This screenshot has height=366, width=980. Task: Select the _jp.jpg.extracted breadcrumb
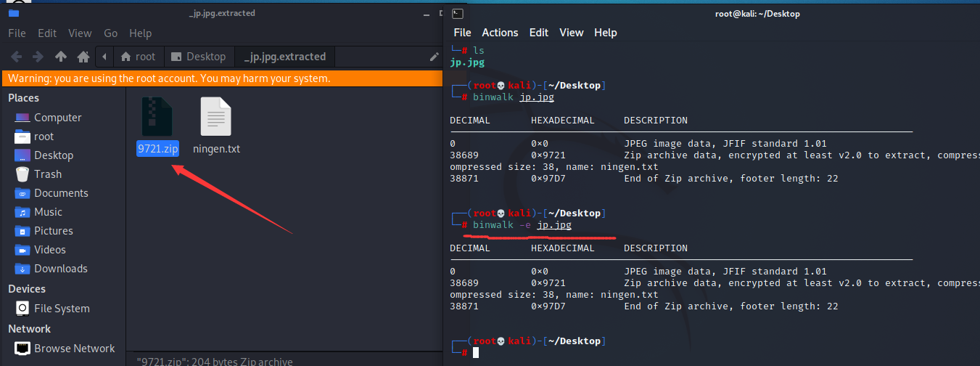pyautogui.click(x=285, y=57)
